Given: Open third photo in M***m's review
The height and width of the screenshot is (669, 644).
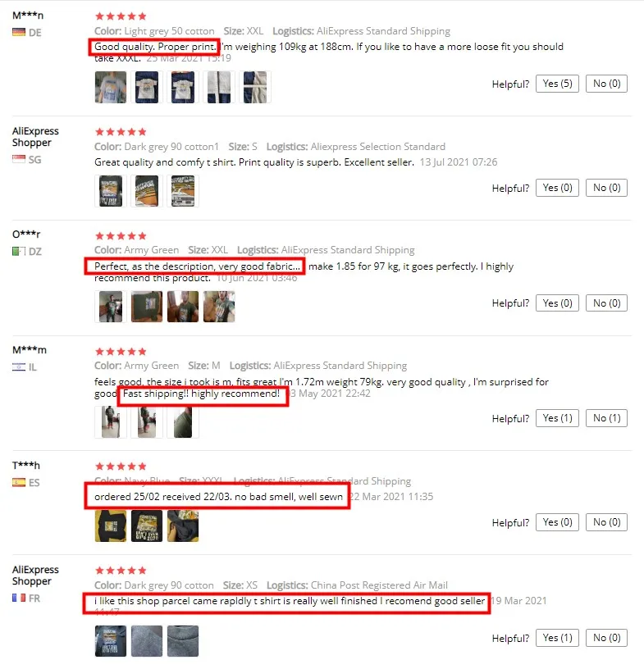Looking at the screenshot, I should point(183,422).
